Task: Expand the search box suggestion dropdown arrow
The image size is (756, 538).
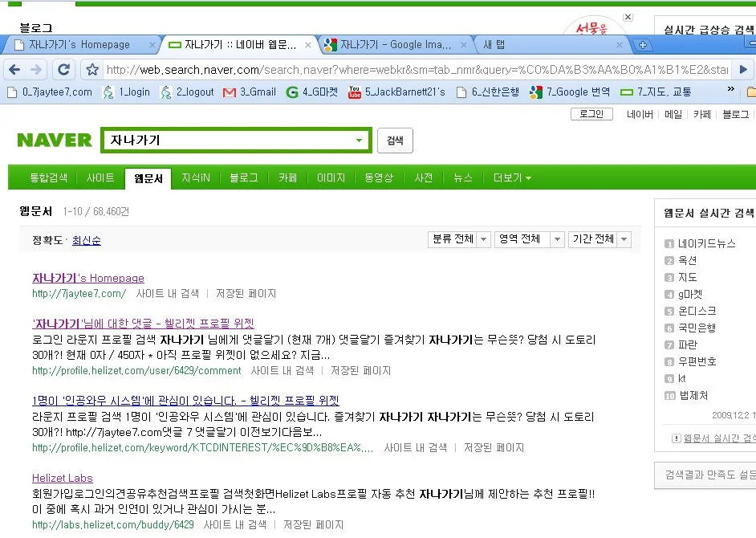Action: [360, 141]
